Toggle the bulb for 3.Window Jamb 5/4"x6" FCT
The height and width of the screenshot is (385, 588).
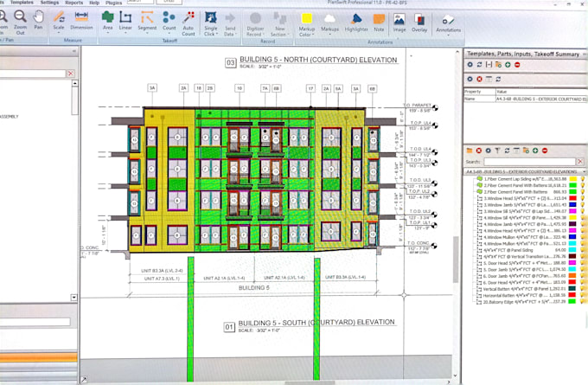(x=583, y=205)
